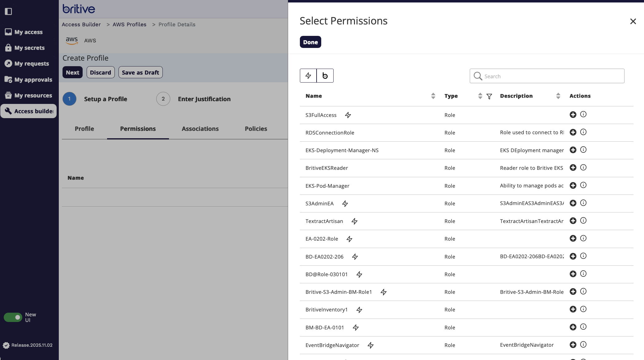Switch to the Associations tab
This screenshot has height=360, width=644.
(x=200, y=129)
